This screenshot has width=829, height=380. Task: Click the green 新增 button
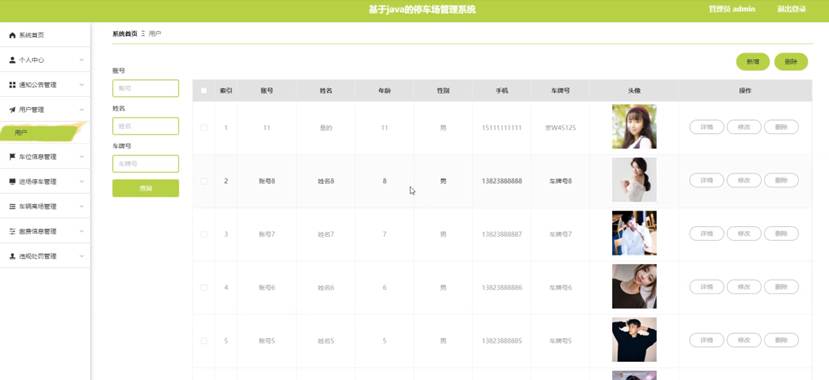tap(753, 62)
